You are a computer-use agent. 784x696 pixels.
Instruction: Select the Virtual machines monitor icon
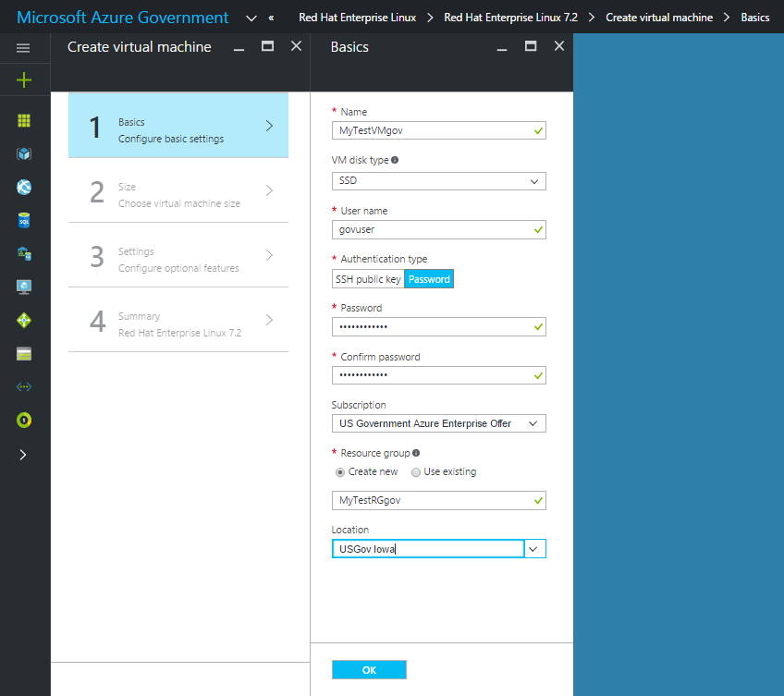coord(25,287)
